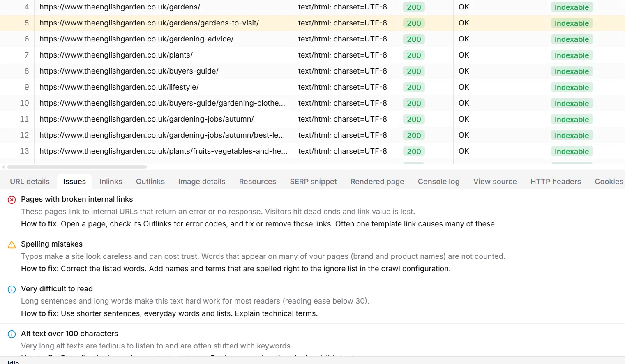The width and height of the screenshot is (625, 364).
Task: View the SERP snippet tab
Action: [x=313, y=182]
